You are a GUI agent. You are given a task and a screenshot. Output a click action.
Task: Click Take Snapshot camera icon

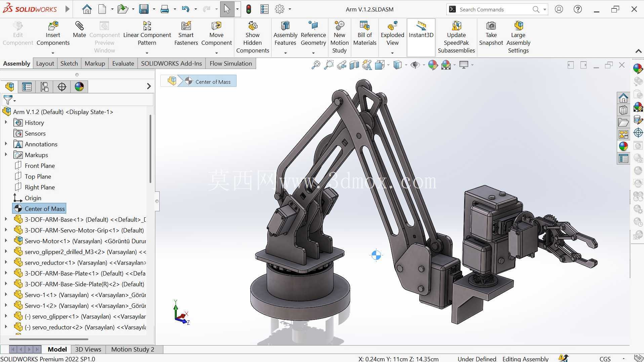pyautogui.click(x=491, y=34)
